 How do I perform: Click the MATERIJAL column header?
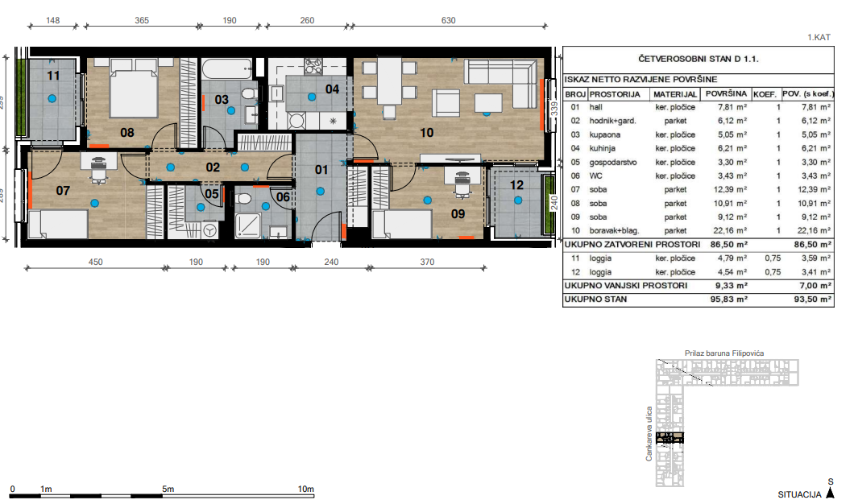[675, 94]
